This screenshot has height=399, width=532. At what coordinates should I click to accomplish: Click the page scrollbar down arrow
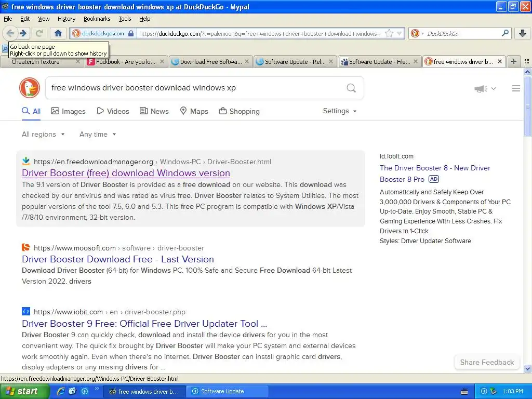(x=527, y=368)
